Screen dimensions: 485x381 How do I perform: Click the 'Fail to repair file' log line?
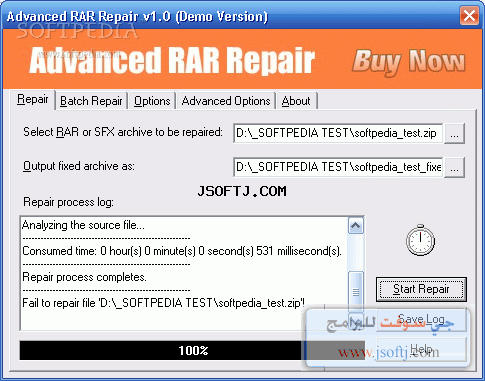163,303
